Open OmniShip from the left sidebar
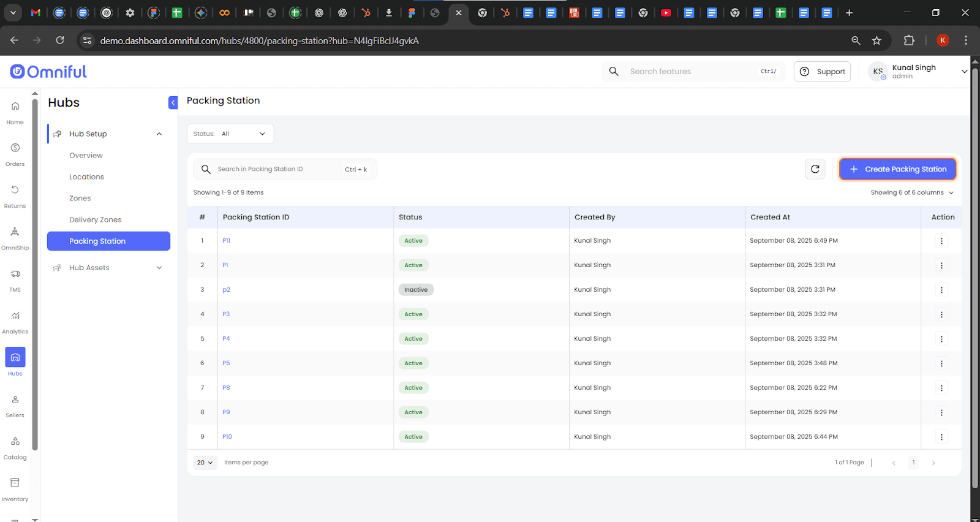The image size is (980, 522). (15, 238)
